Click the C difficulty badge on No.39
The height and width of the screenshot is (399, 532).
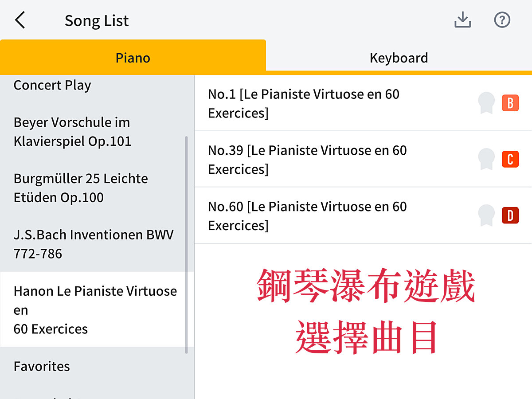pos(510,160)
